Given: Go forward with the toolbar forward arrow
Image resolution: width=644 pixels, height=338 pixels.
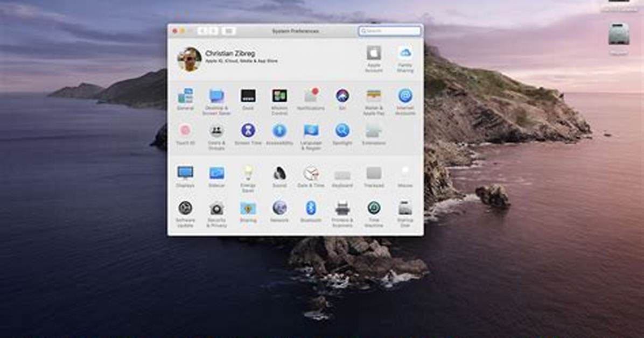Looking at the screenshot, I should tap(214, 31).
